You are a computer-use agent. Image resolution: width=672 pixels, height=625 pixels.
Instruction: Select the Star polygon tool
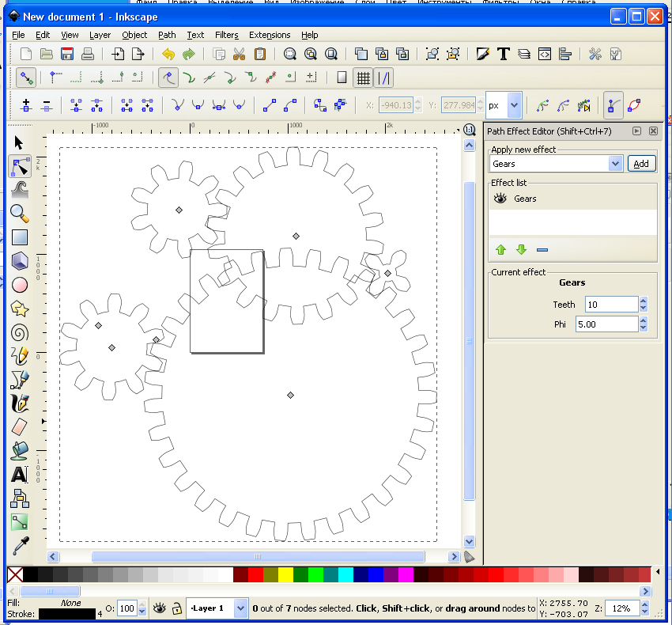coord(19,309)
